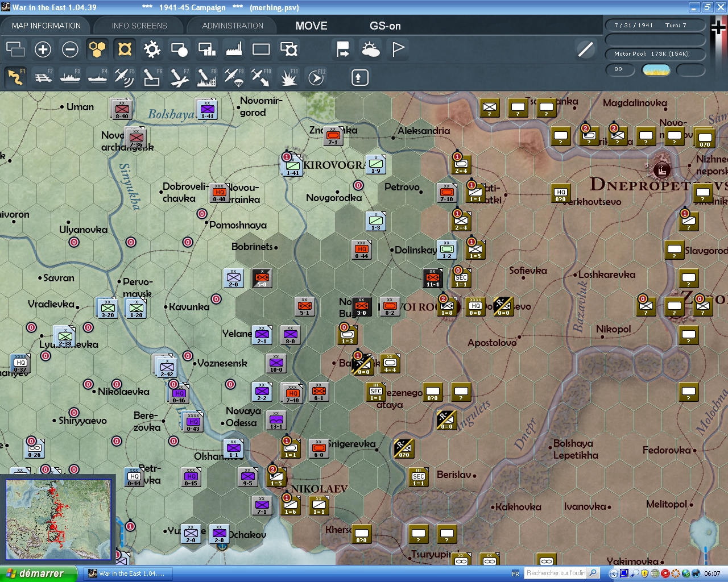Select German HQ 0-44 near Dolinskaya
The image size is (728, 582).
(x=362, y=250)
